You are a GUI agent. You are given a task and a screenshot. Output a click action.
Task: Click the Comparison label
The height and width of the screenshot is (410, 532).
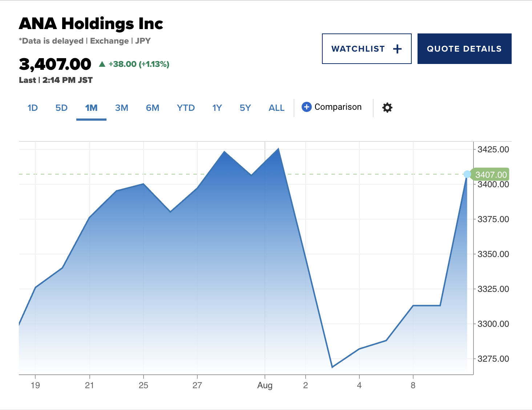pos(338,107)
